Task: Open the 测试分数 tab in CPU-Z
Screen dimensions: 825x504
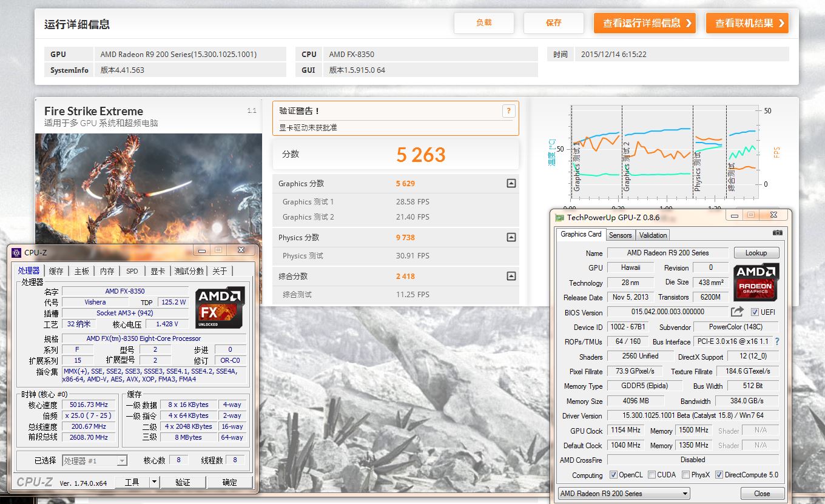Action: (x=189, y=271)
